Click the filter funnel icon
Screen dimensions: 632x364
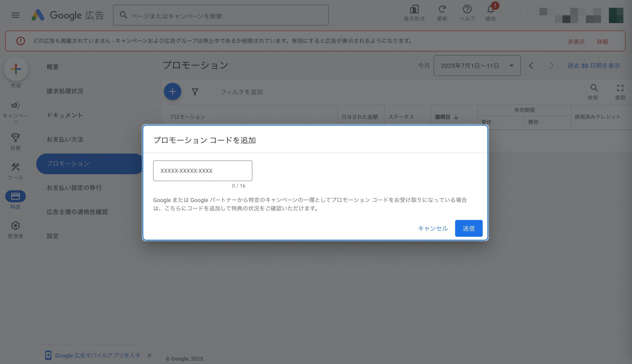point(195,92)
